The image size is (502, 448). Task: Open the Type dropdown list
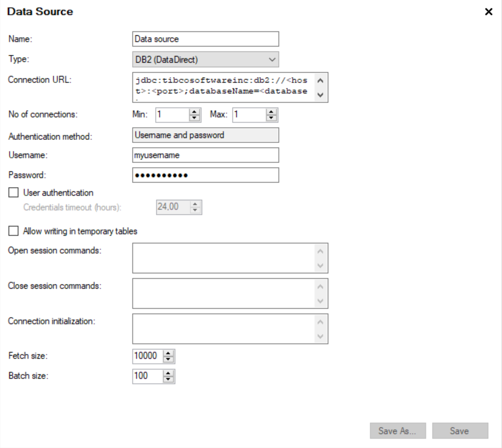point(205,59)
